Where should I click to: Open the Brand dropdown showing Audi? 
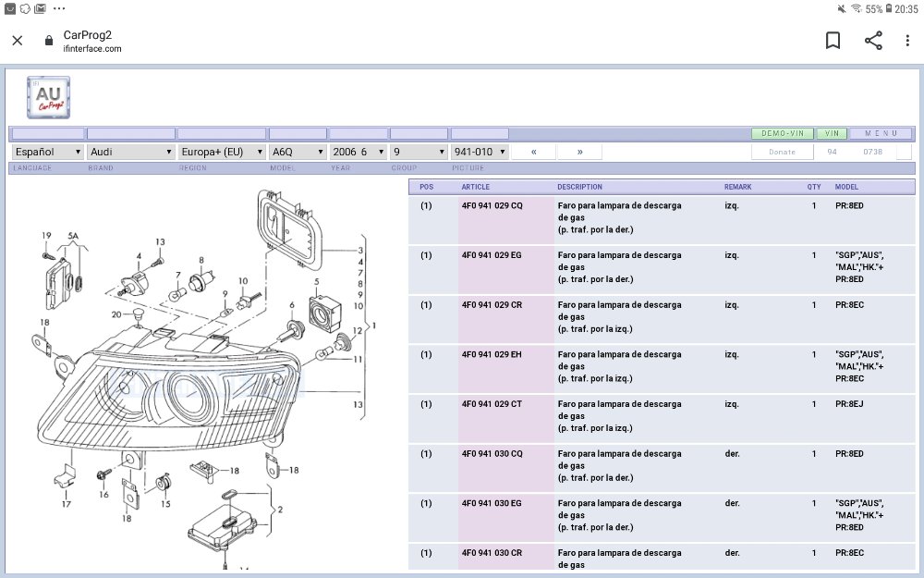tap(131, 152)
